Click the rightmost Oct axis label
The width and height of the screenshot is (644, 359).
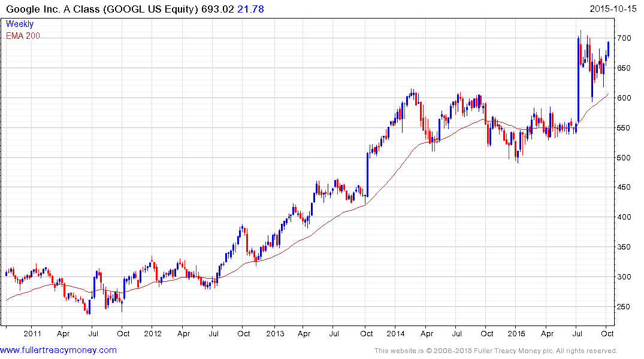point(607,333)
